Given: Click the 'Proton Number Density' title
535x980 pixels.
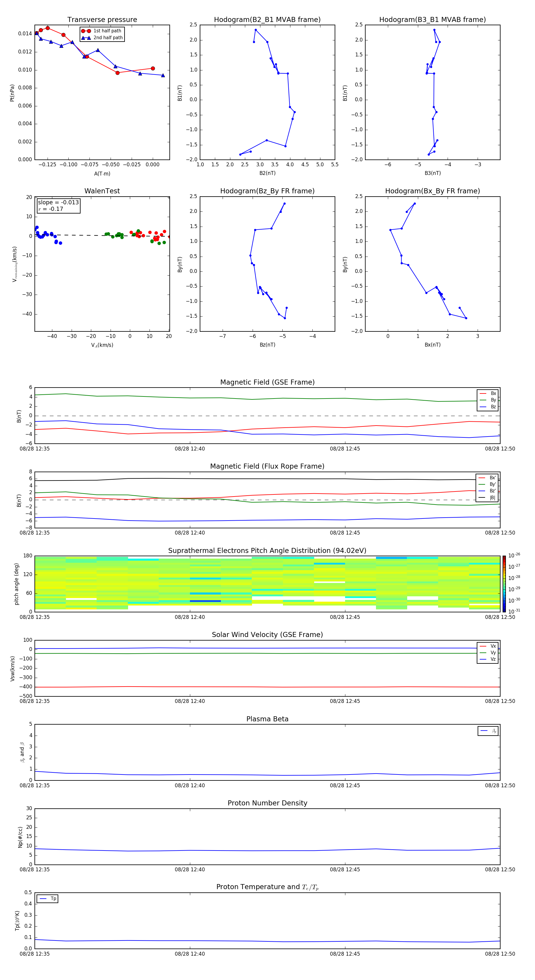Looking at the screenshot, I should point(267,803).
